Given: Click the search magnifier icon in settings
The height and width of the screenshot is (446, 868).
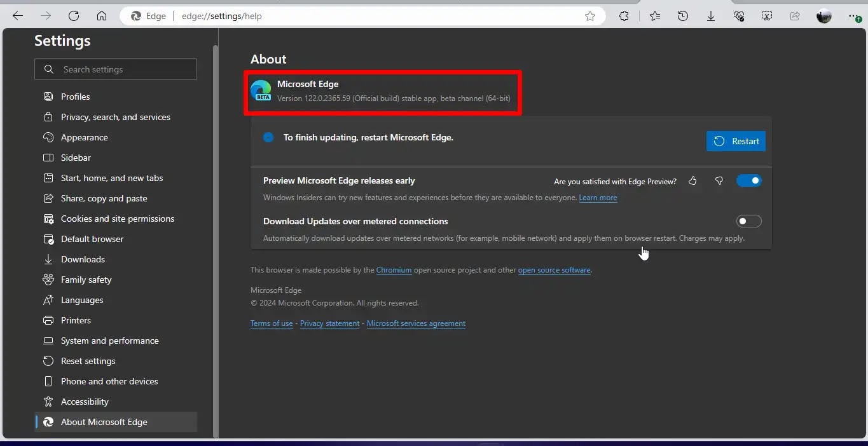Looking at the screenshot, I should [x=49, y=69].
